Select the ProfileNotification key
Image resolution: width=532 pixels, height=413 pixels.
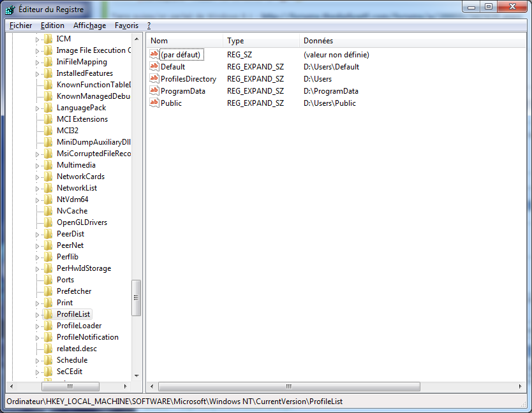pyautogui.click(x=87, y=337)
